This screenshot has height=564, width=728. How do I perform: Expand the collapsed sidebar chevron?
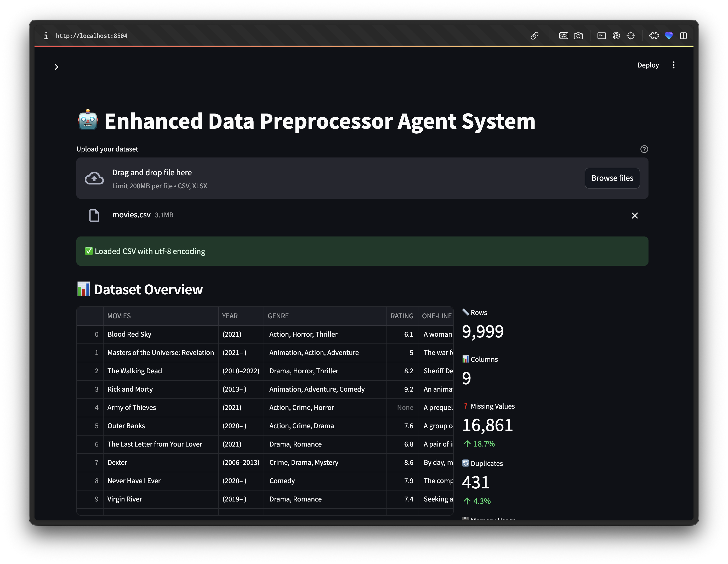coord(56,67)
